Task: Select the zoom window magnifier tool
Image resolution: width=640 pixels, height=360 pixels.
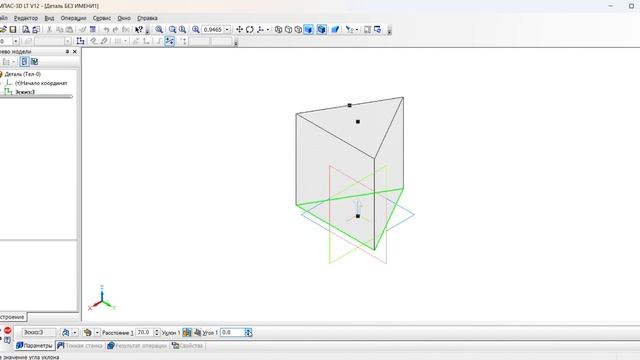Action: tap(159, 29)
